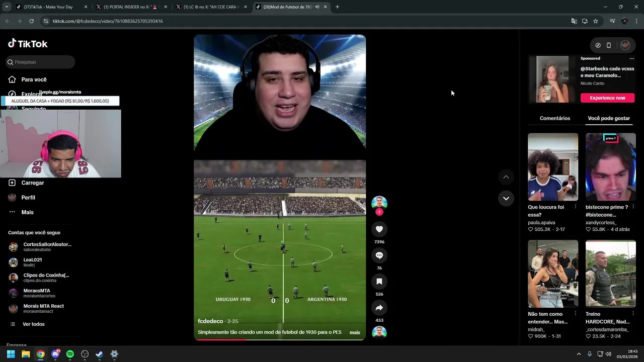Switch to the Você pode gostar tab
Viewport: 644px width, 362px height.
pos(609,118)
